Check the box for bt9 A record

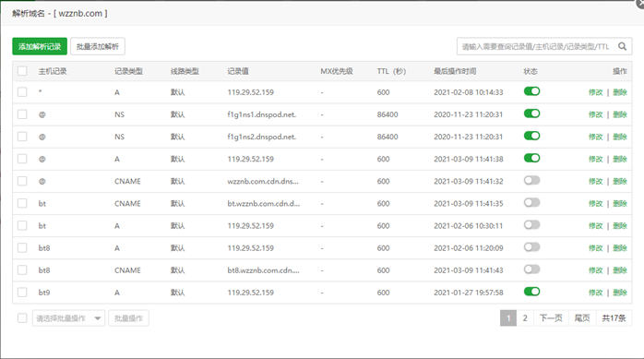pos(22,293)
